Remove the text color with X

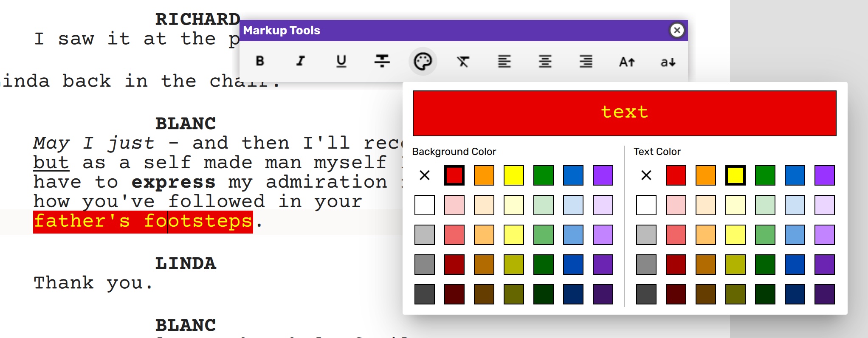point(646,175)
